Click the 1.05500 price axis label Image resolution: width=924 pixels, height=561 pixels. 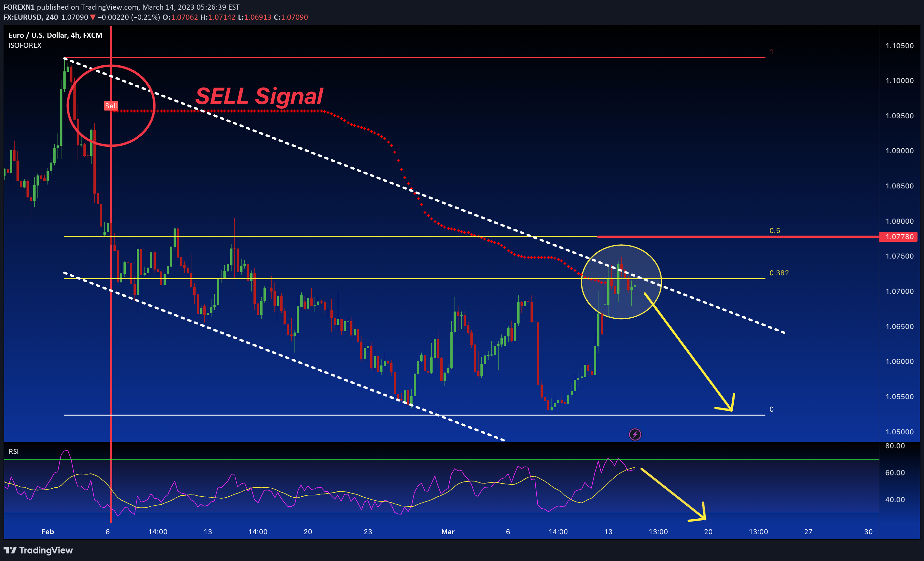(900, 397)
